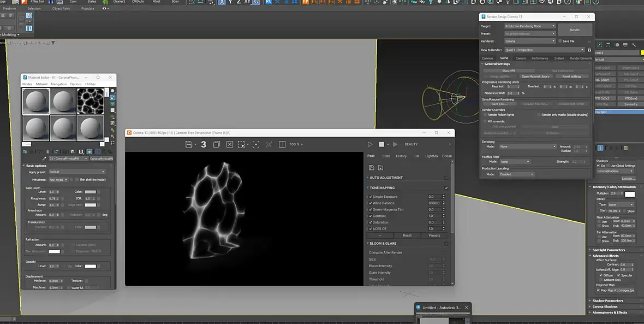Switch to the LightMix tab
This screenshot has height=324, width=644.
click(x=432, y=156)
